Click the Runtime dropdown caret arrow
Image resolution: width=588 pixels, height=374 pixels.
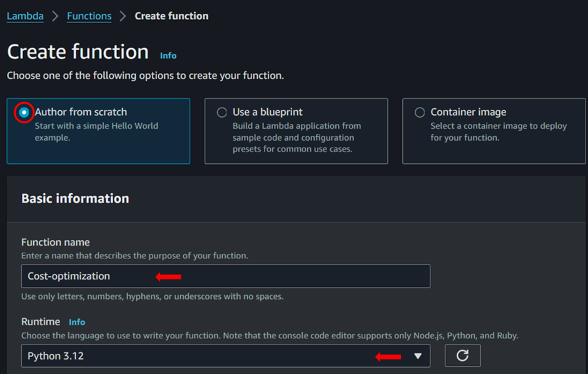click(418, 356)
